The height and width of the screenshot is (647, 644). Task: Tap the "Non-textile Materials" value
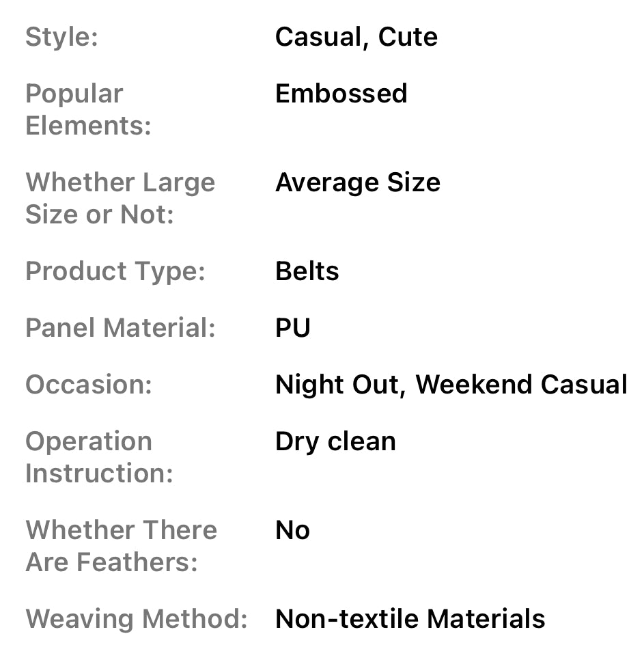pyautogui.click(x=410, y=619)
